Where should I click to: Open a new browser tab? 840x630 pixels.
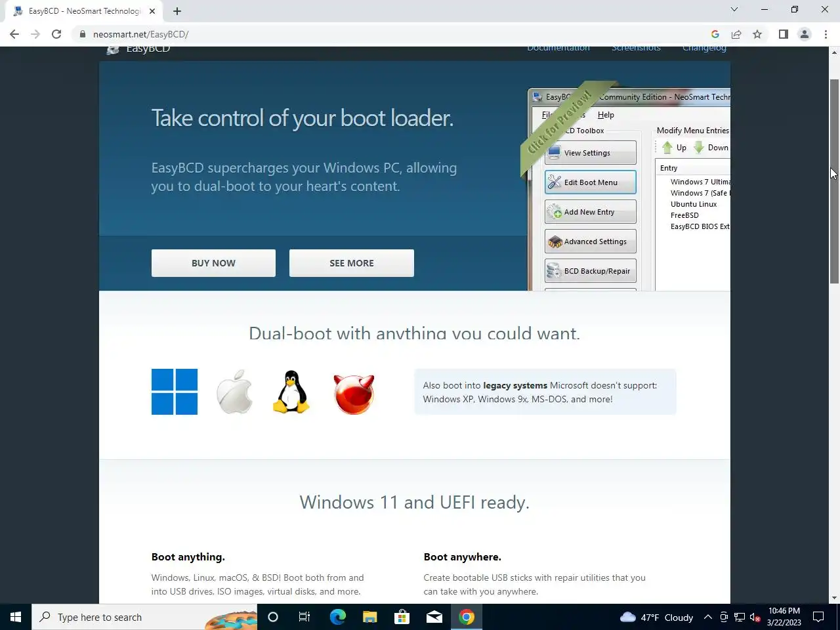click(x=177, y=11)
